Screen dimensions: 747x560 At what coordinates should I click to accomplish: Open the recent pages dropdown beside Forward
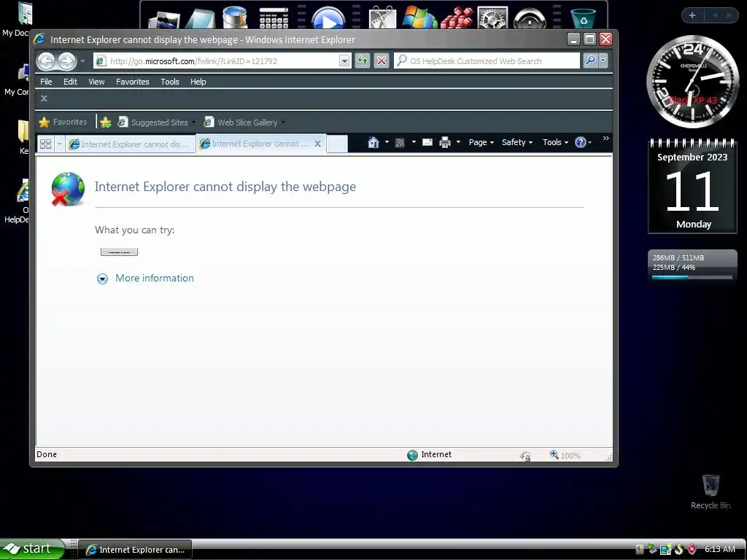[82, 61]
